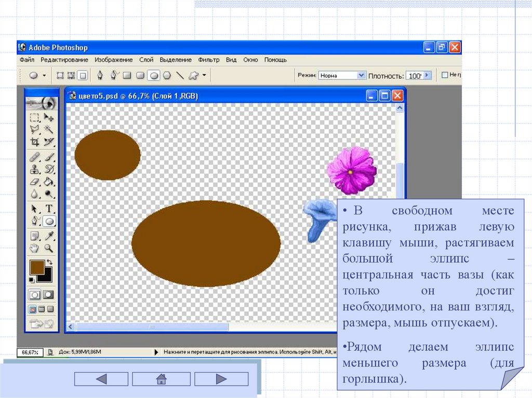532x398 pixels.
Task: Open the Слой menu
Action: [146, 60]
